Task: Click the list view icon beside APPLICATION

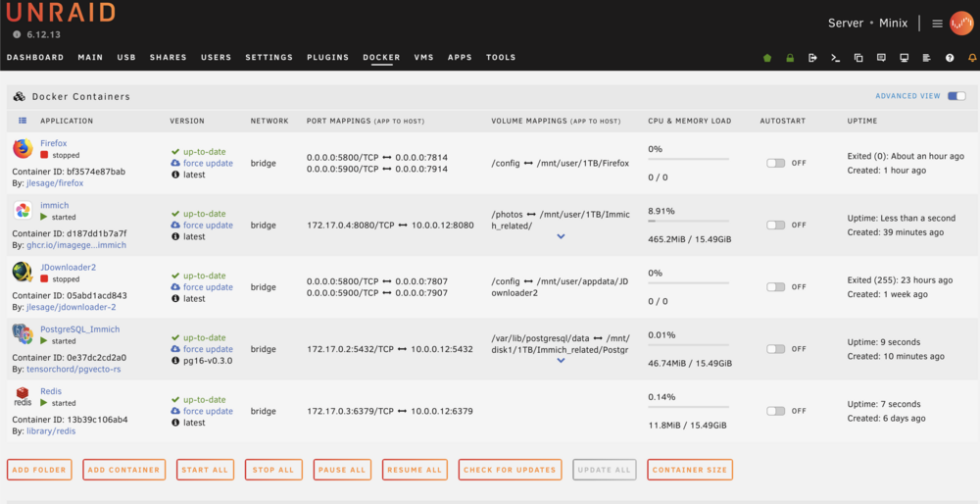Action: point(23,121)
